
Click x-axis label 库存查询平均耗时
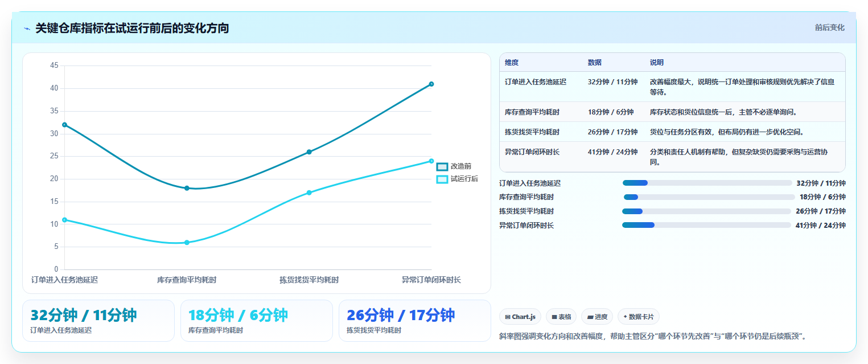(187, 280)
